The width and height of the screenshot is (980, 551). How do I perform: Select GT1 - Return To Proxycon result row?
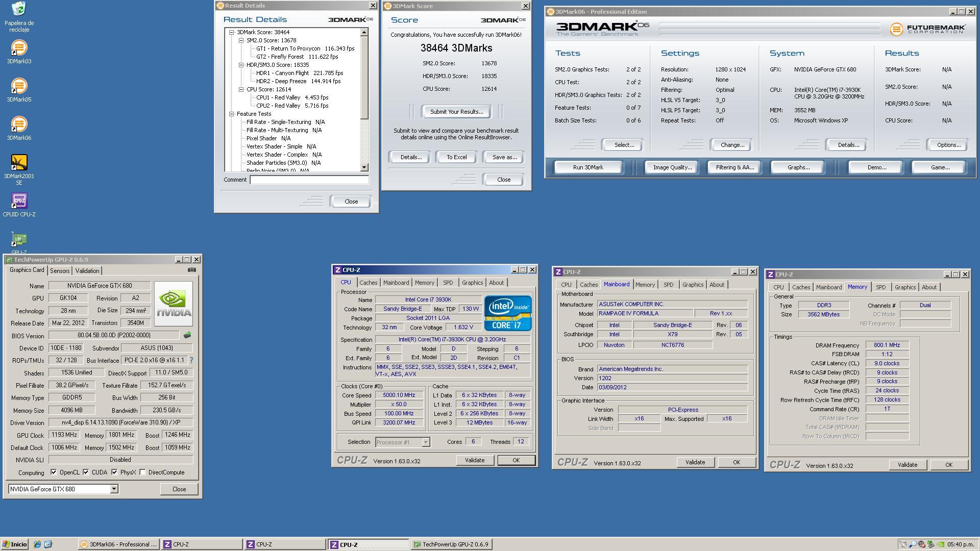(305, 48)
